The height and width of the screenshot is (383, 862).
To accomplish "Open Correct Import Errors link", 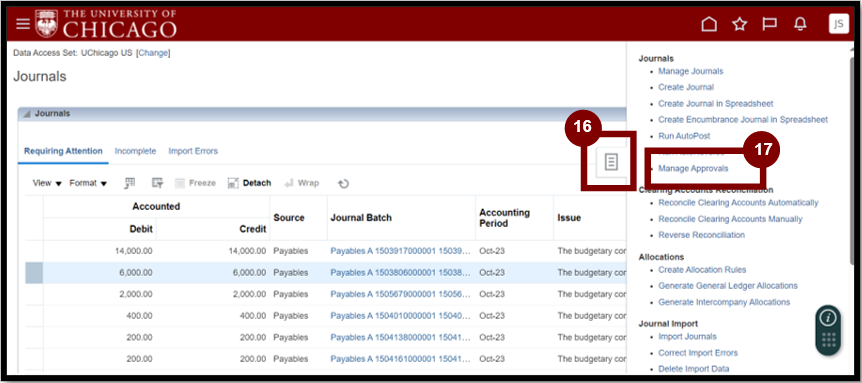I will [698, 353].
